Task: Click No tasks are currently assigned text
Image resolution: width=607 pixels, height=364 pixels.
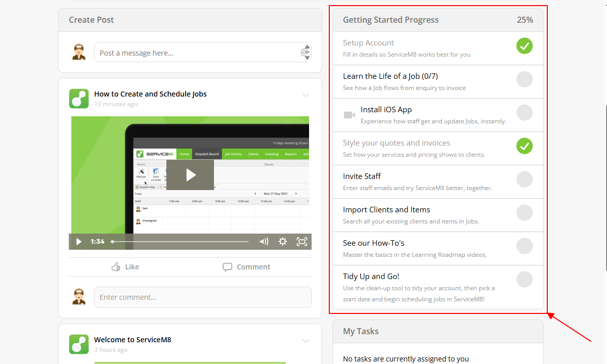Action: 406,359
